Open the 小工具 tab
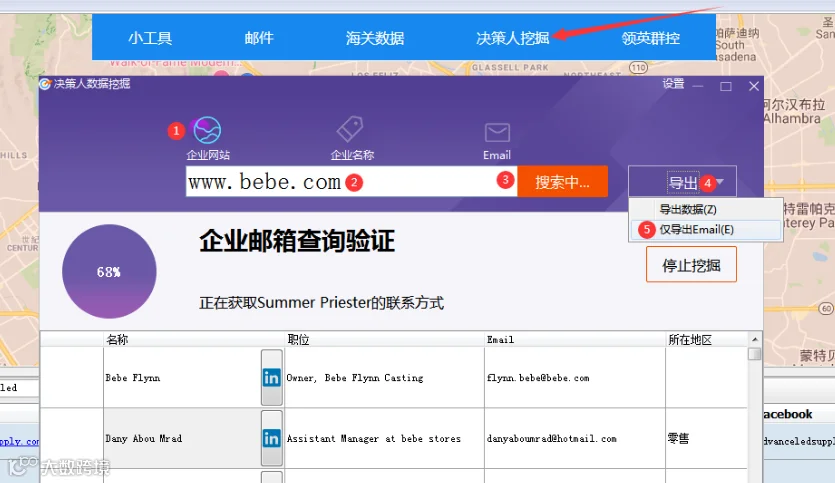 tap(150, 38)
